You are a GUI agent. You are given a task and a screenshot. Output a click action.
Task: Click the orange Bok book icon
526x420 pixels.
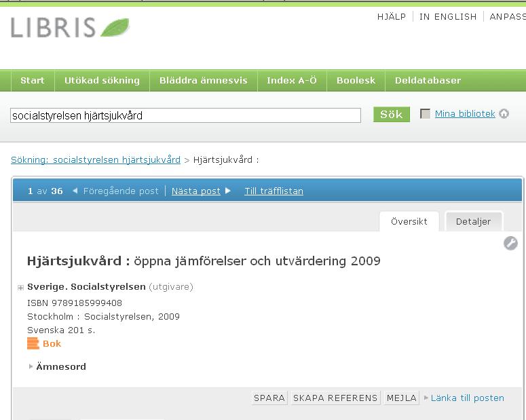pos(33,343)
